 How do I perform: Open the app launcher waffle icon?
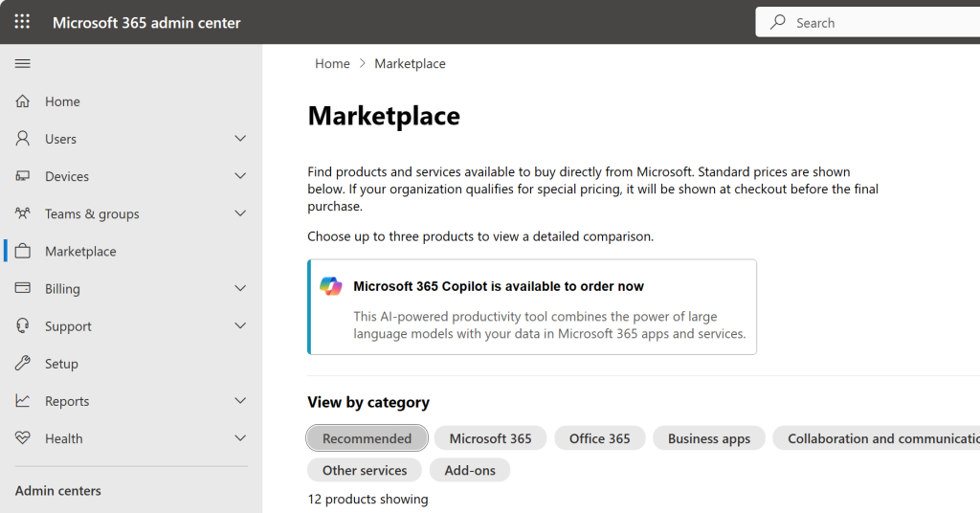point(22,22)
